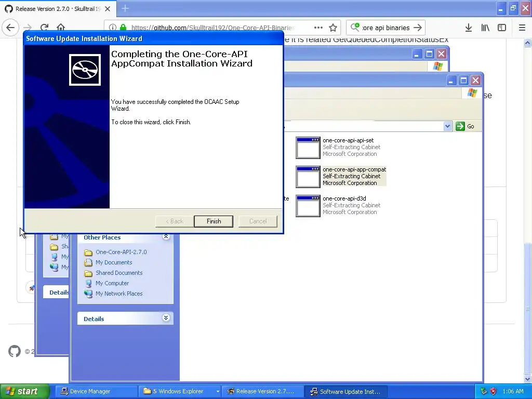Bookmark this page with the star

(x=333, y=28)
